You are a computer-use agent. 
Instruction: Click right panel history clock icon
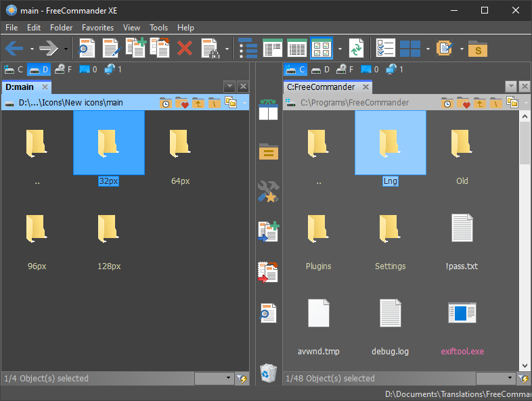pos(447,103)
